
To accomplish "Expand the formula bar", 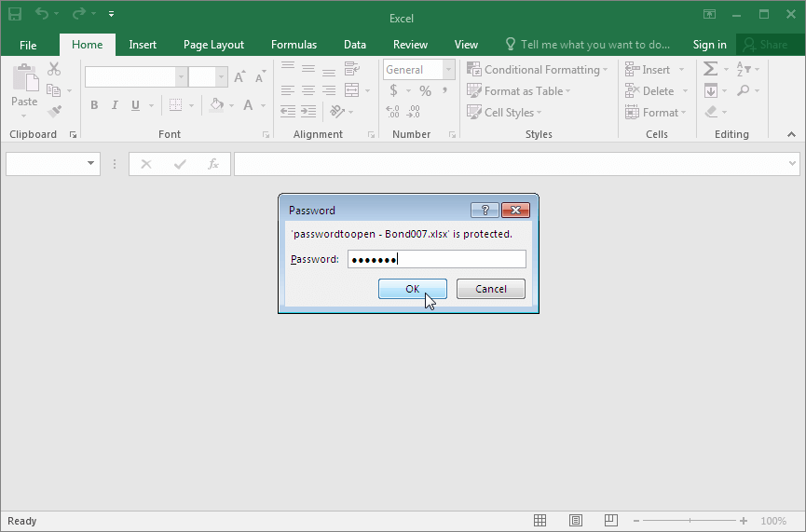I will click(792, 163).
